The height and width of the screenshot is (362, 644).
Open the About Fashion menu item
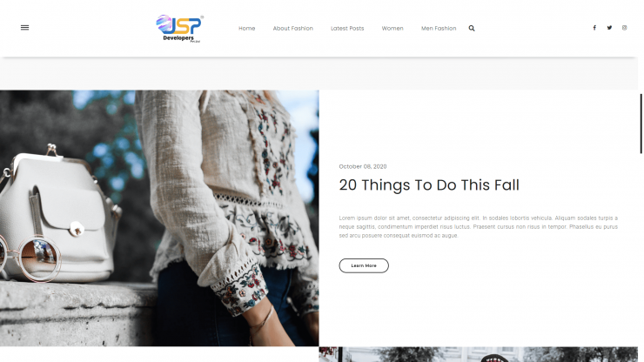pyautogui.click(x=292, y=29)
